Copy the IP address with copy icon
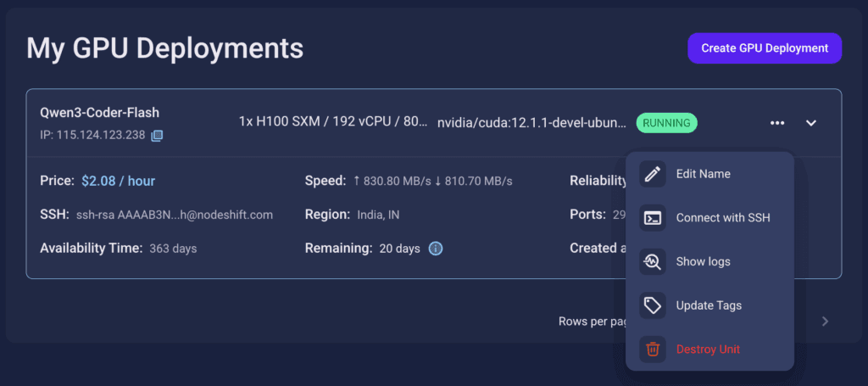 pos(157,136)
